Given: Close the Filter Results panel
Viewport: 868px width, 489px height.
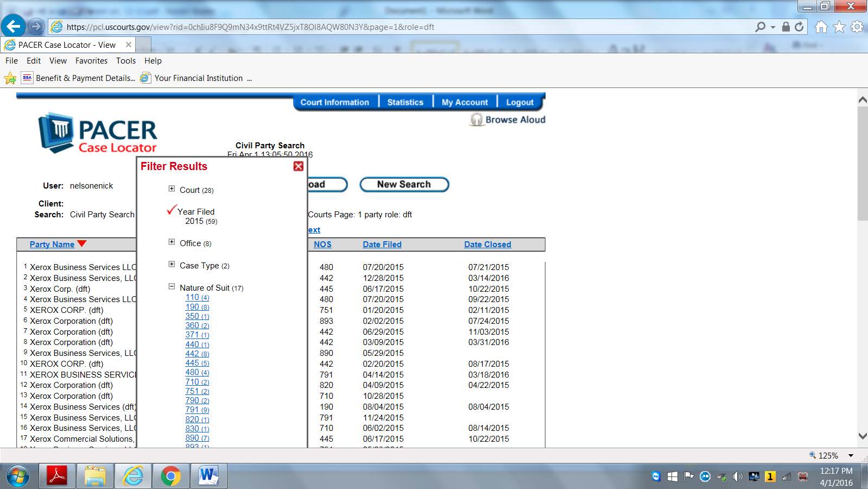Looking at the screenshot, I should point(299,166).
